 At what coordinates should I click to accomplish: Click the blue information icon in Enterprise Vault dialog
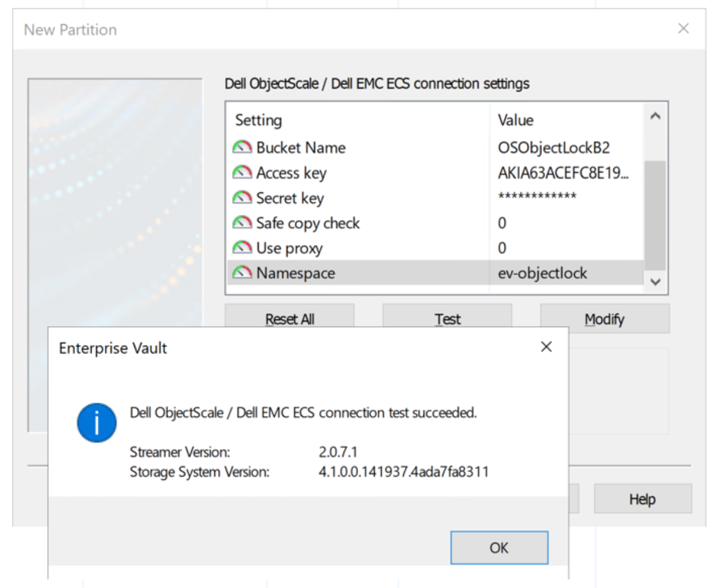tap(96, 423)
